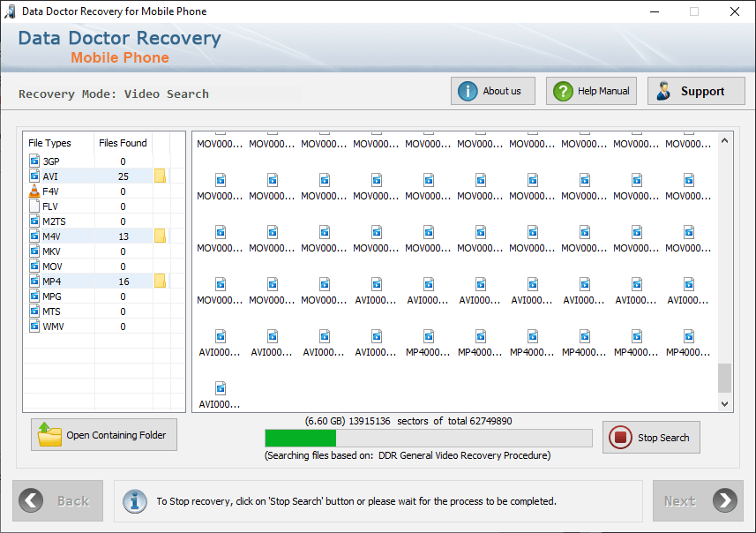Select the M2TS file type icon
Image resolution: width=756 pixels, height=533 pixels.
34,221
